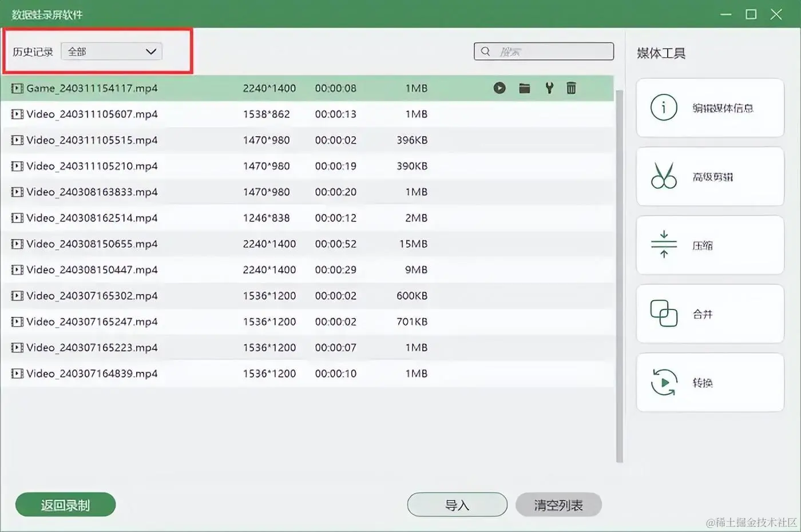Click the search magnifier icon
This screenshot has width=801, height=532.
click(x=485, y=51)
